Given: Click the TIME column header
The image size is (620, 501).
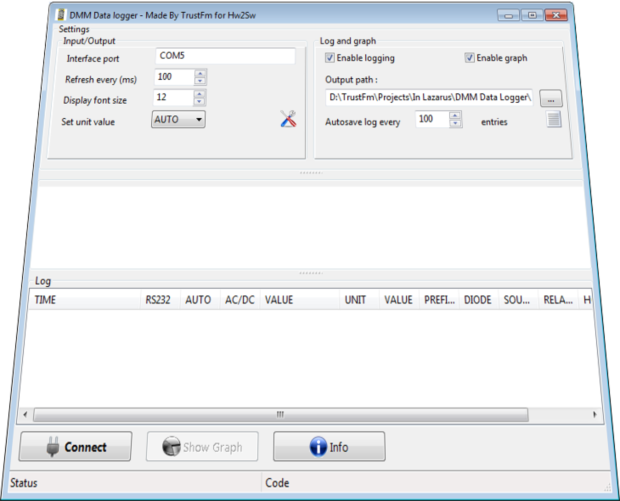Looking at the screenshot, I should point(85,300).
